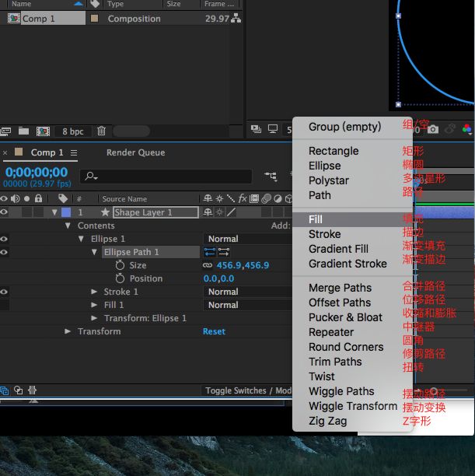Viewport: 475px width, 476px height.
Task: Click the Composition Mini-Flowchart icon
Action: pos(271,176)
